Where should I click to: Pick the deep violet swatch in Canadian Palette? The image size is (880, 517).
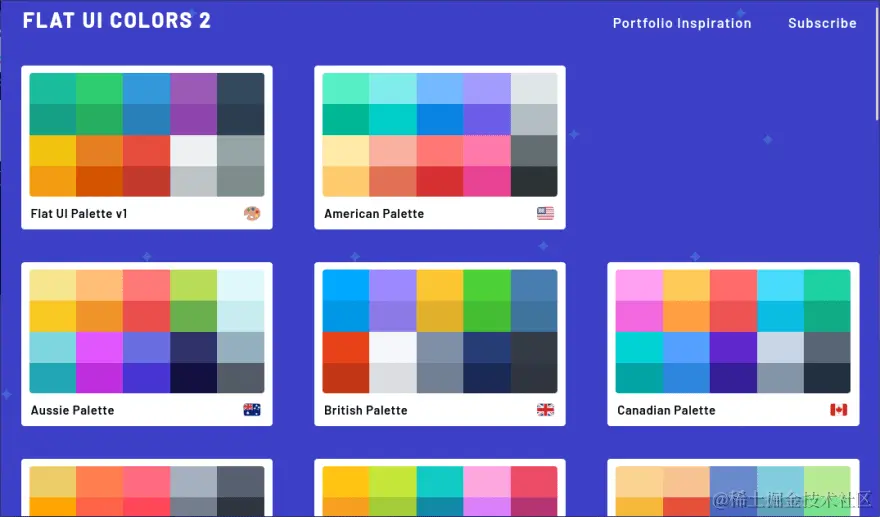(733, 347)
